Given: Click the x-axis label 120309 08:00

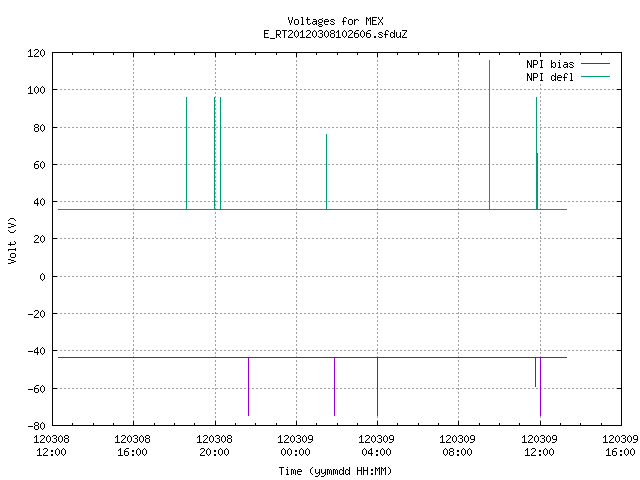Looking at the screenshot, I should [x=457, y=445].
